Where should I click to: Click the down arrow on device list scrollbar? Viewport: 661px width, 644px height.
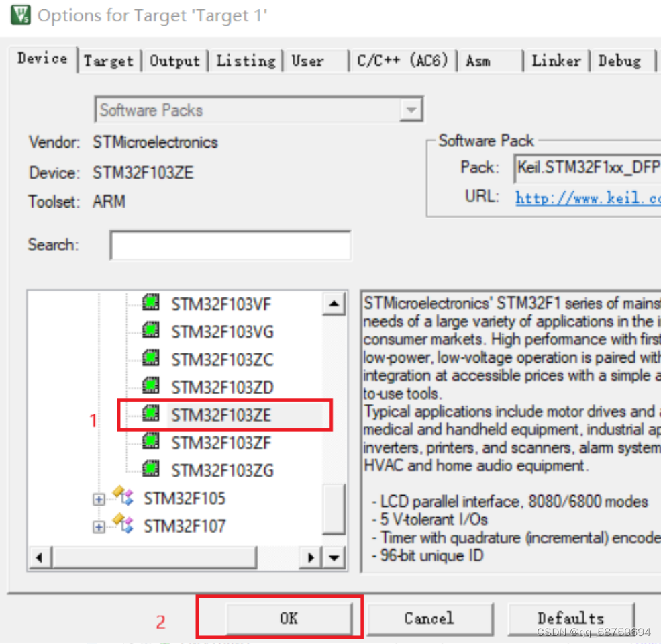(334, 557)
